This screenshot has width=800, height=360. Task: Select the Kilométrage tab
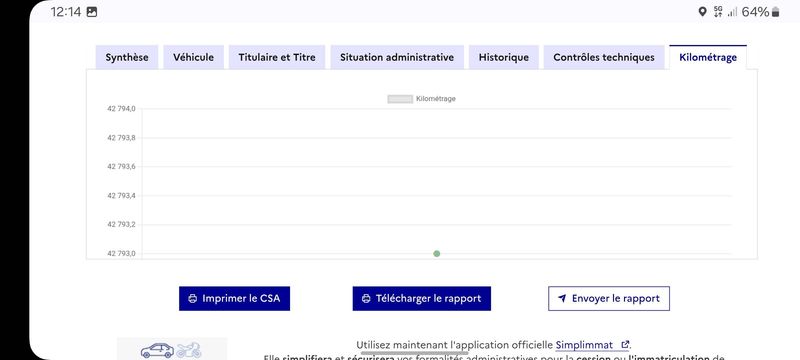708,57
